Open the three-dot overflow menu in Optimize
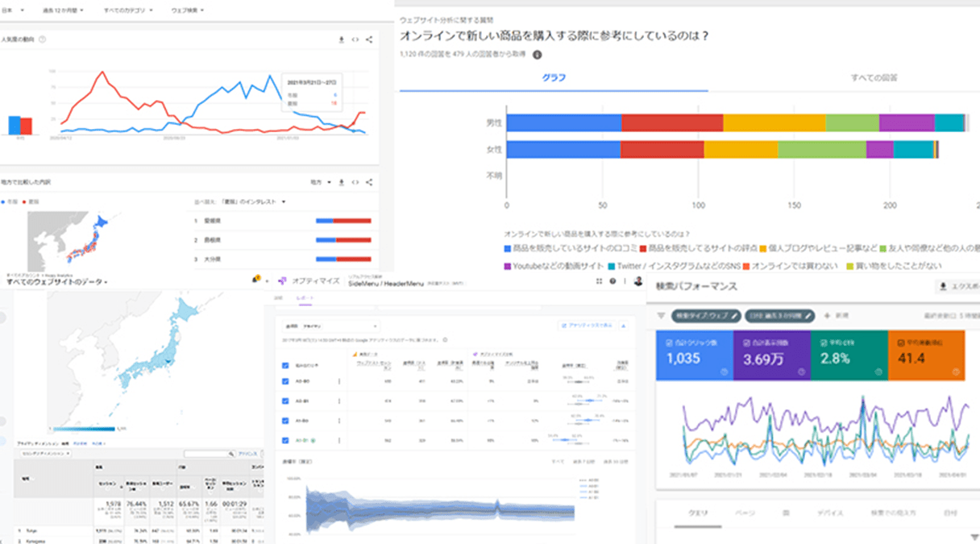The image size is (980, 544). pos(625,282)
